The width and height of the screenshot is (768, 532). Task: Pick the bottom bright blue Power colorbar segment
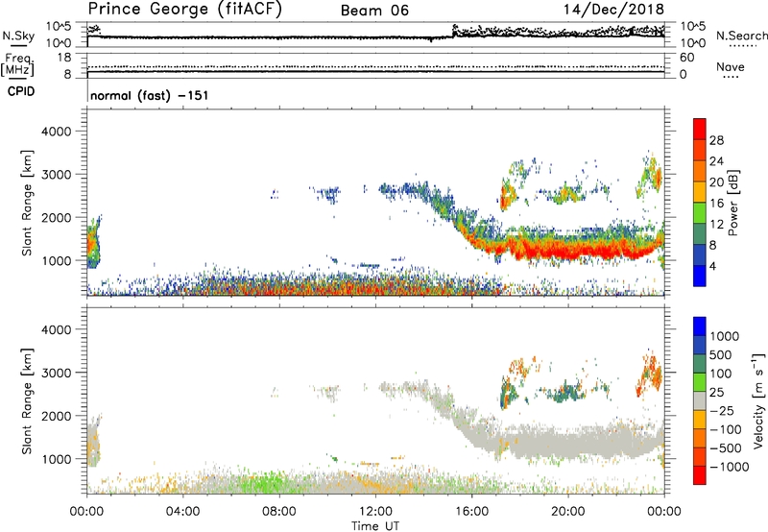[700, 276]
